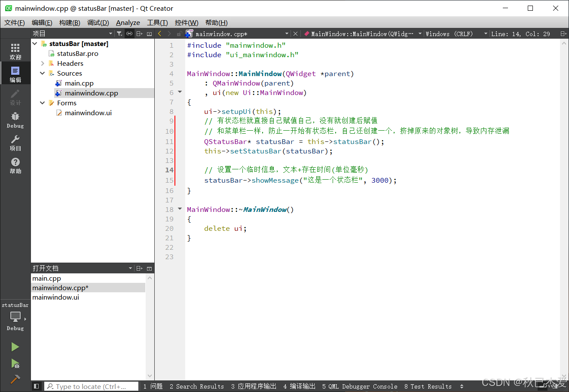569x392 pixels.
Task: Select mainwindow.ui in open documents list
Action: 55,297
